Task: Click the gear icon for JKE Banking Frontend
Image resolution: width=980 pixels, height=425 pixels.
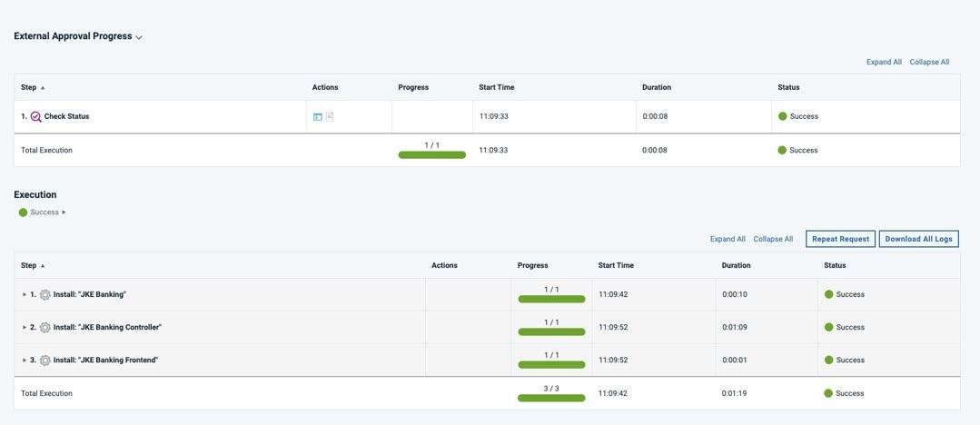Action: click(x=45, y=361)
